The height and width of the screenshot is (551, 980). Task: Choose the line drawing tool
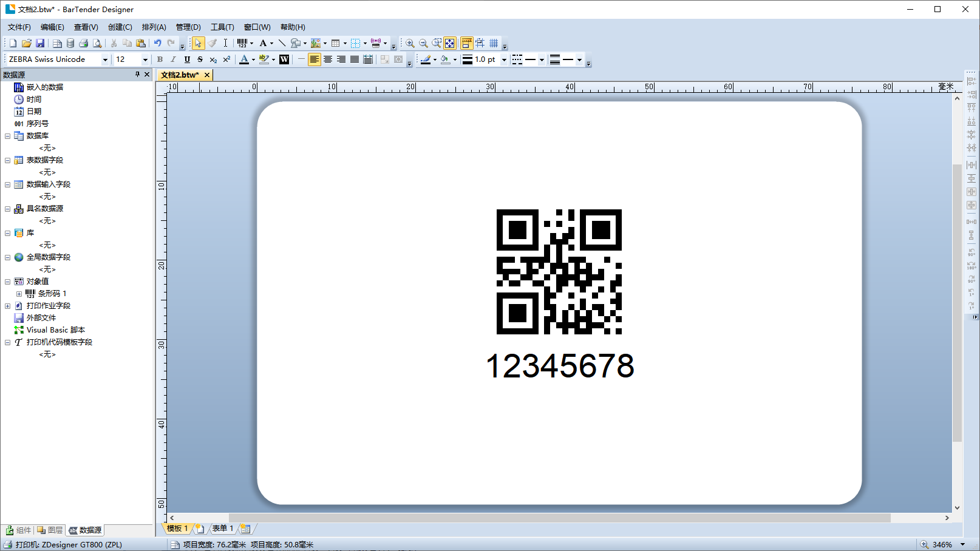pyautogui.click(x=282, y=43)
